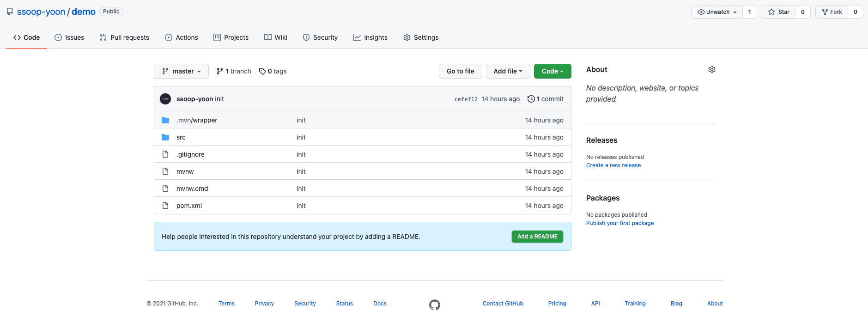This screenshot has height=335, width=868.
Task: Click the Contact GitHub footer link
Action: coord(503,304)
